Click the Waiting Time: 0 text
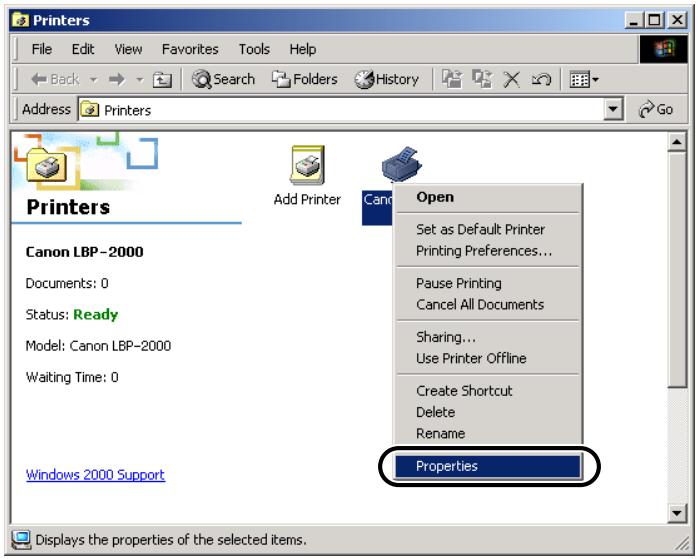The width and height of the screenshot is (698, 559). click(x=72, y=377)
